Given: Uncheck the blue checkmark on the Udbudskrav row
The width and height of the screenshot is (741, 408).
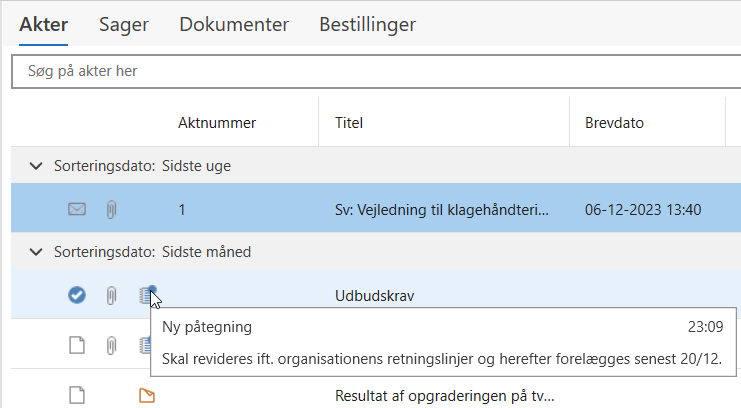Looking at the screenshot, I should point(77,295).
